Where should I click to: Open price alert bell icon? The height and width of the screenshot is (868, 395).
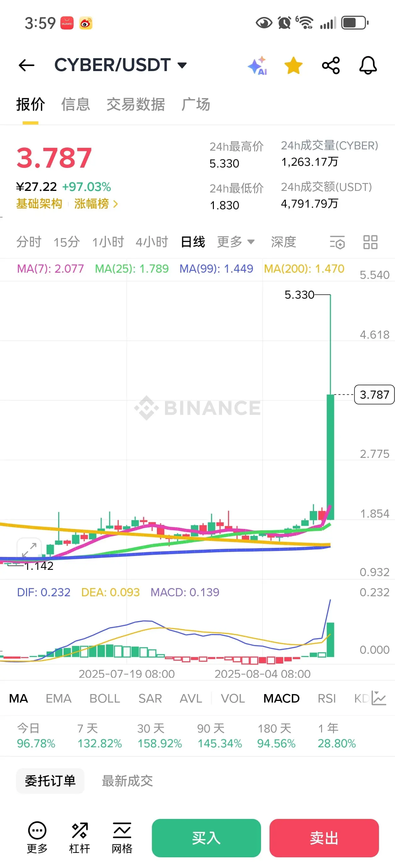click(x=368, y=65)
